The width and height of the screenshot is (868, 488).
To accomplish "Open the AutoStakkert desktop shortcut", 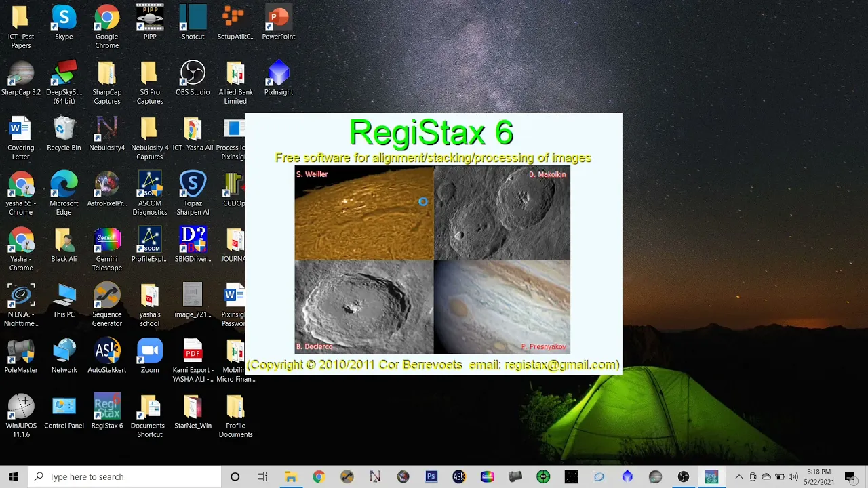I will coord(106,355).
